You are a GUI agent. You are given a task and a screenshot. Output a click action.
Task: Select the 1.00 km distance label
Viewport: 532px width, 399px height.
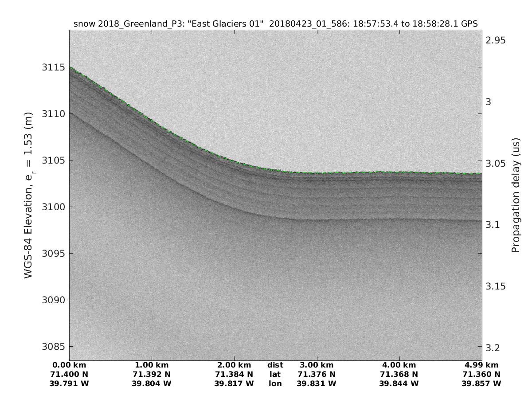coord(152,365)
